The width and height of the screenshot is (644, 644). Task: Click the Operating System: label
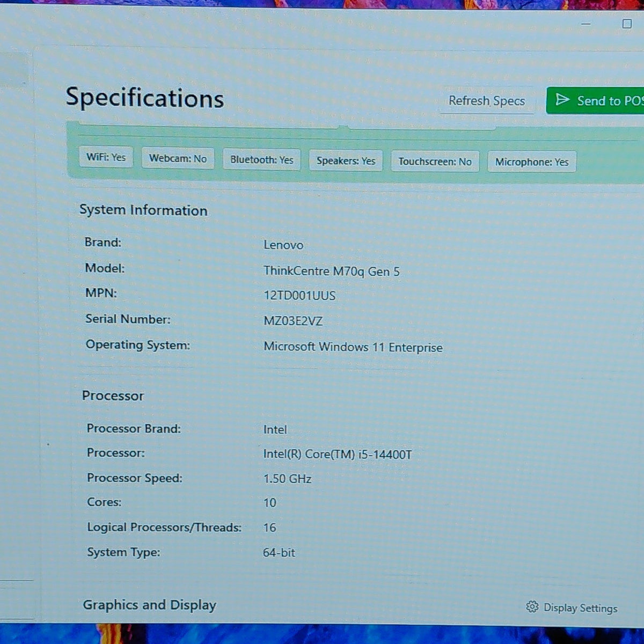tap(138, 345)
